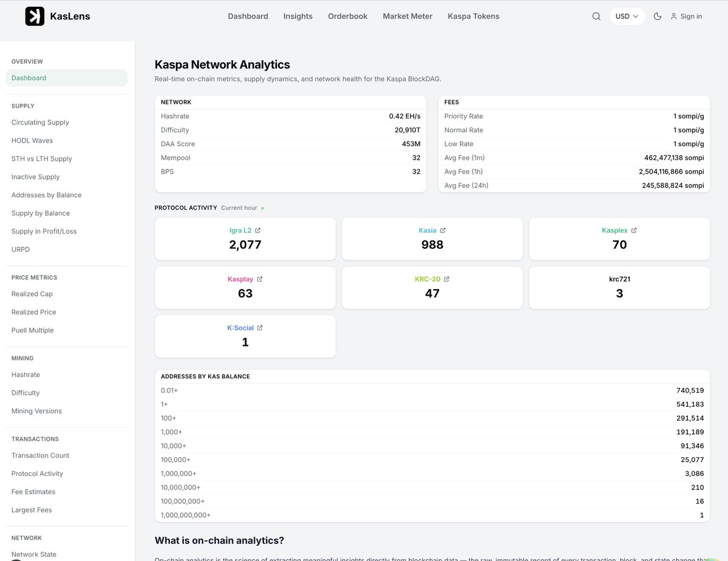This screenshot has height=561, width=728.
Task: Click the Igra L2 protocol name
Action: point(240,231)
